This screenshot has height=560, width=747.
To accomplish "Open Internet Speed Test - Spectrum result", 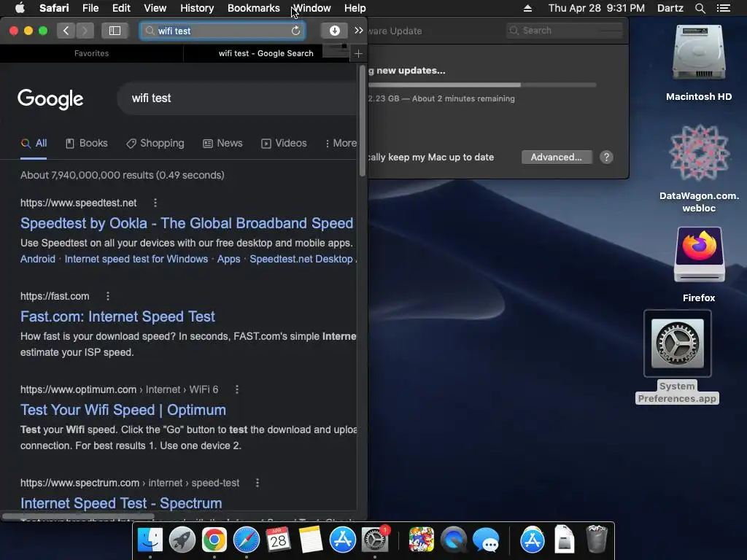I will pos(121,503).
